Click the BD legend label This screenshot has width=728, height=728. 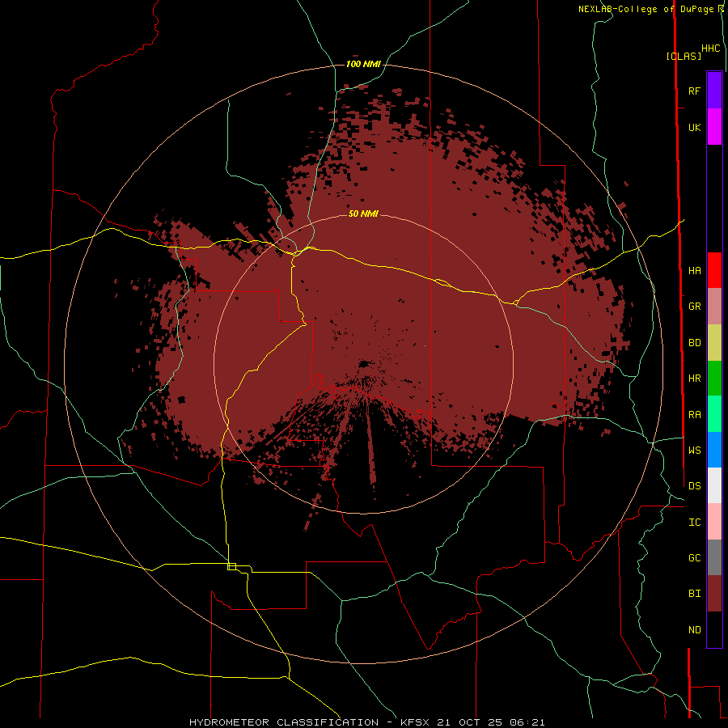click(x=694, y=343)
